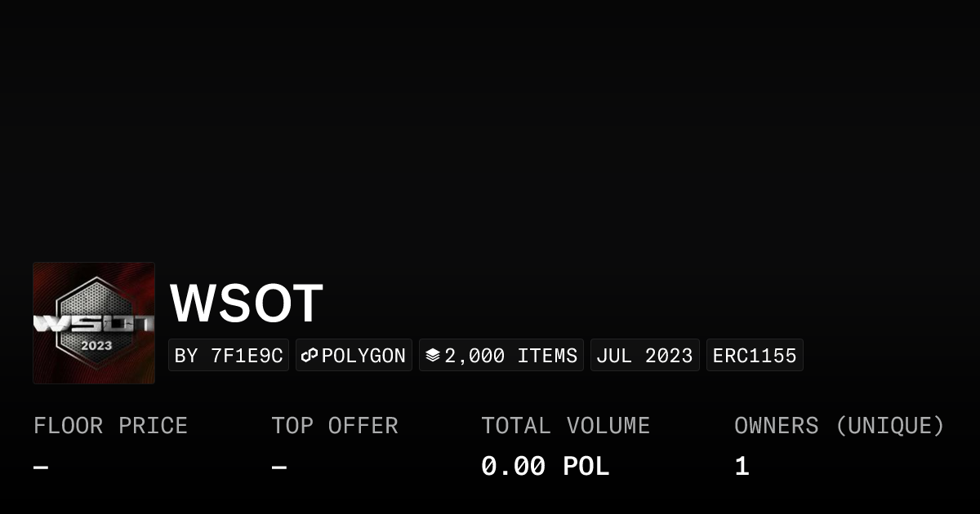This screenshot has width=980, height=514.
Task: Click the unique owners count 1
Action: pyautogui.click(x=742, y=467)
